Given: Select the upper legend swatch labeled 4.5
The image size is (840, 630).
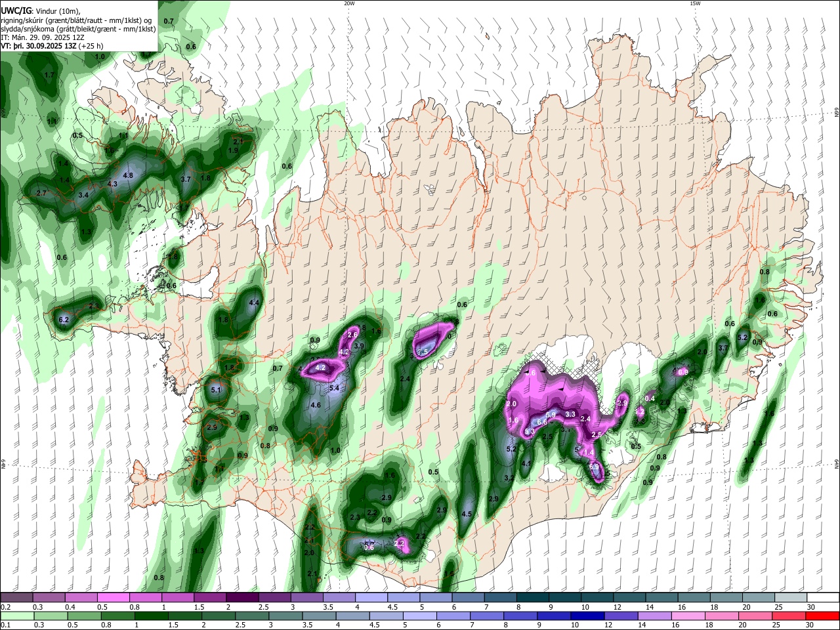Looking at the screenshot, I should click(404, 598).
